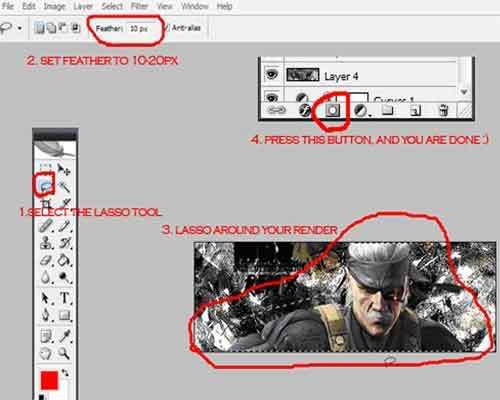Select the Hand tool

46,353
